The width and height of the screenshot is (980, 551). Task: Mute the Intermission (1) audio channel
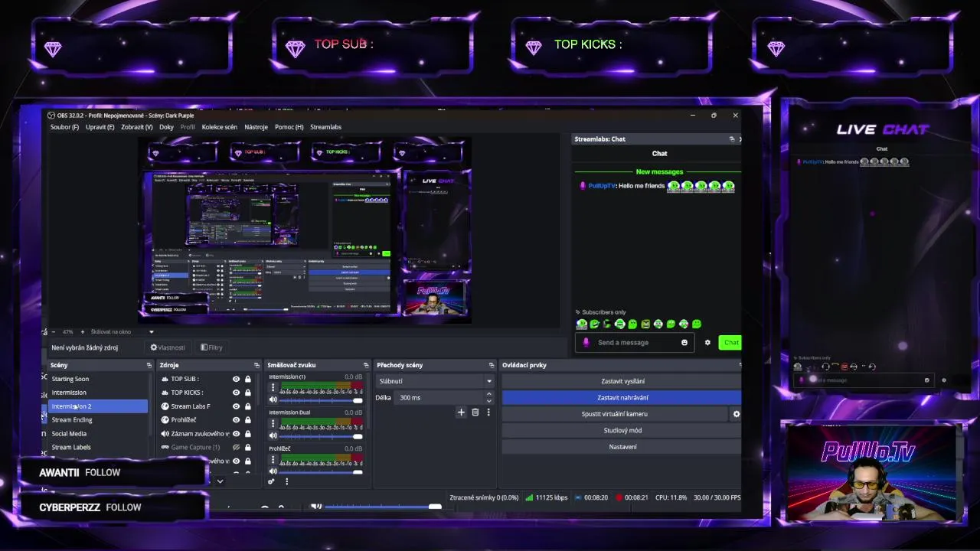coord(273,399)
